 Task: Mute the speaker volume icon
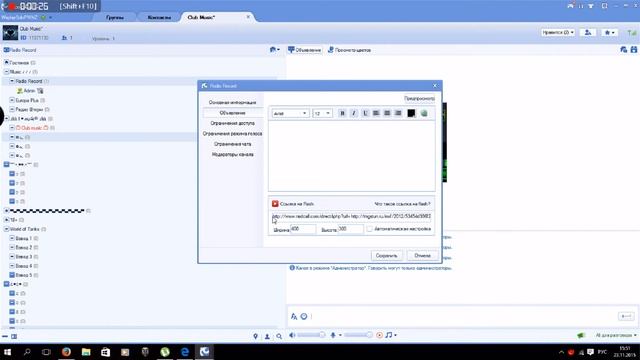[292, 335]
